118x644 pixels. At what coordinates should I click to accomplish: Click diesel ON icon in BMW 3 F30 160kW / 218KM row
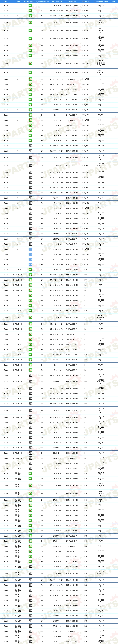pos(30,188)
